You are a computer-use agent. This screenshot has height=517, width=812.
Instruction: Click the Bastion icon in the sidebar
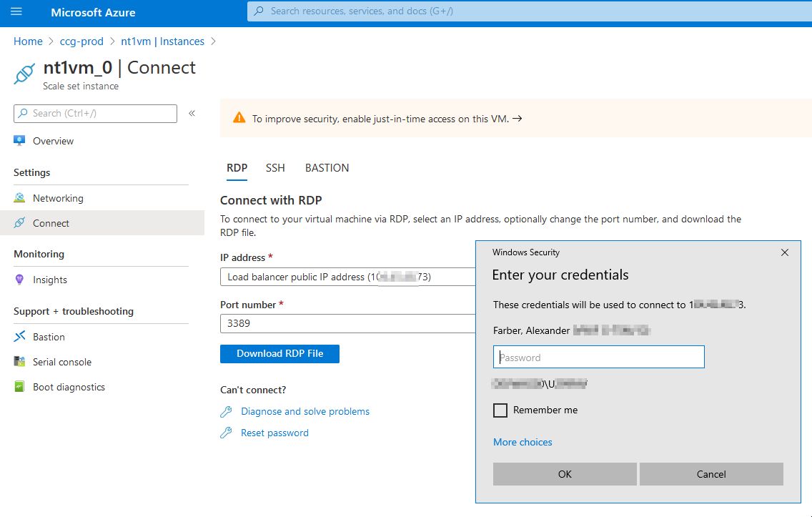point(19,337)
